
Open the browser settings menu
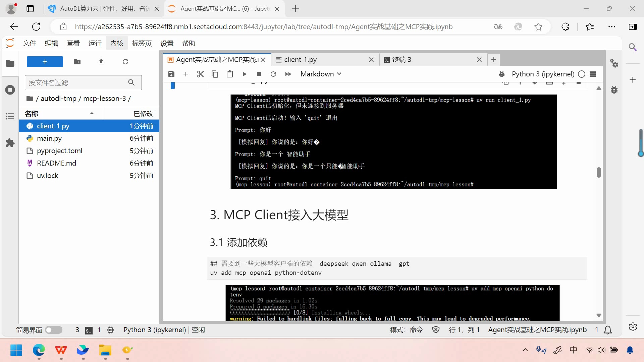pyautogui.click(x=612, y=27)
